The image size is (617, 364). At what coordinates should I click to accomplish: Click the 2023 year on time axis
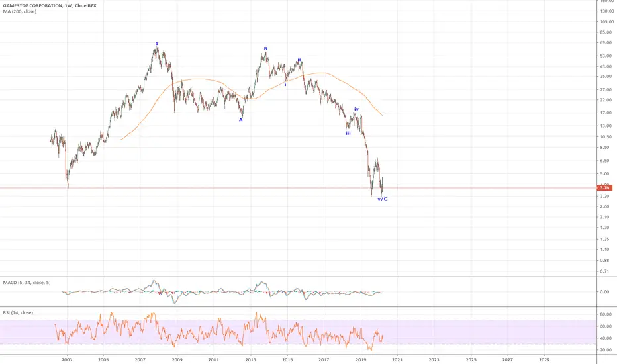[x=434, y=359]
